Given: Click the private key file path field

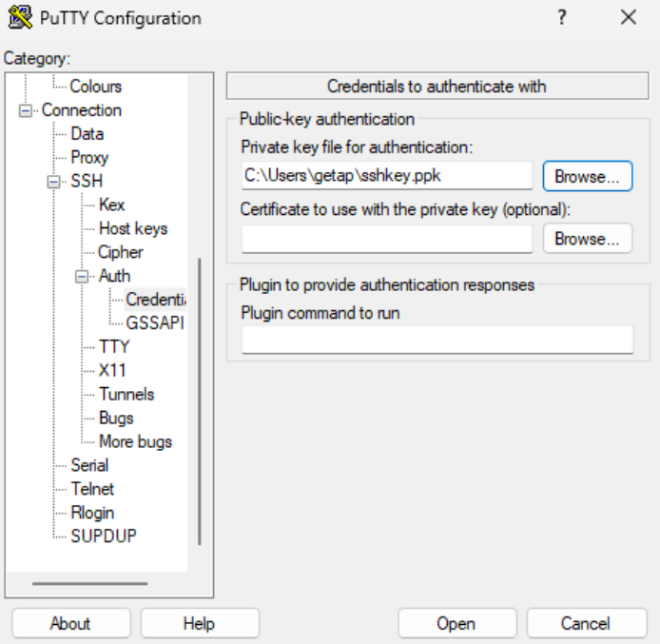Looking at the screenshot, I should click(x=386, y=176).
